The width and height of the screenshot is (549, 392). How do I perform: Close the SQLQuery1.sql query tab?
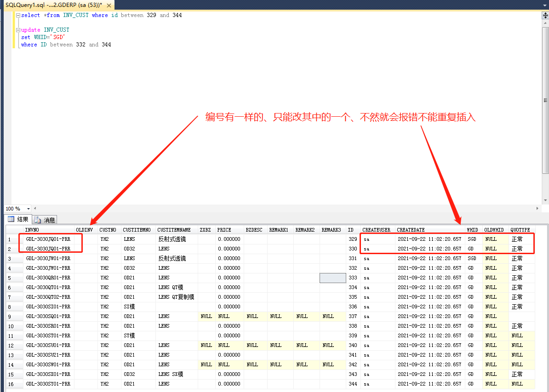pos(109,6)
